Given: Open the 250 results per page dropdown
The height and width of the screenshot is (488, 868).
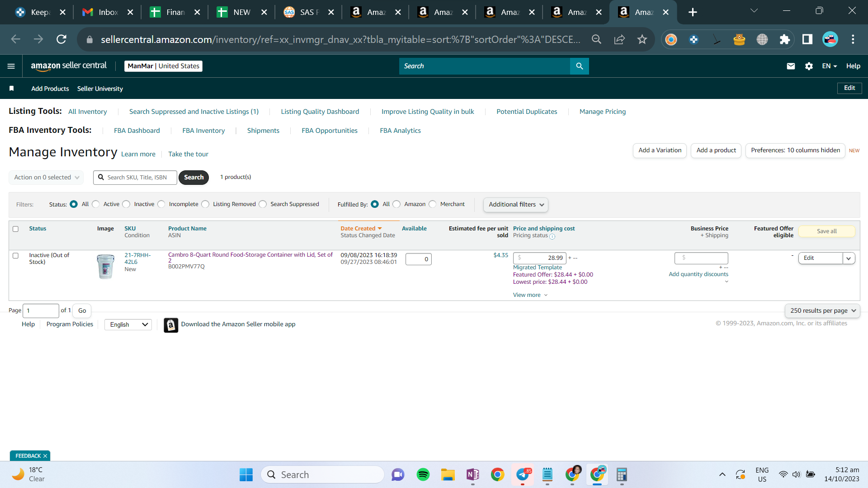Looking at the screenshot, I should [823, 311].
